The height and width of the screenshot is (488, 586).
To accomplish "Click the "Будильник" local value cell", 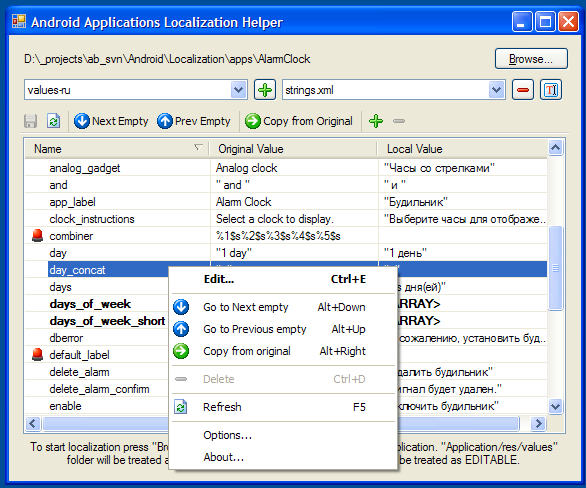I will (x=463, y=202).
